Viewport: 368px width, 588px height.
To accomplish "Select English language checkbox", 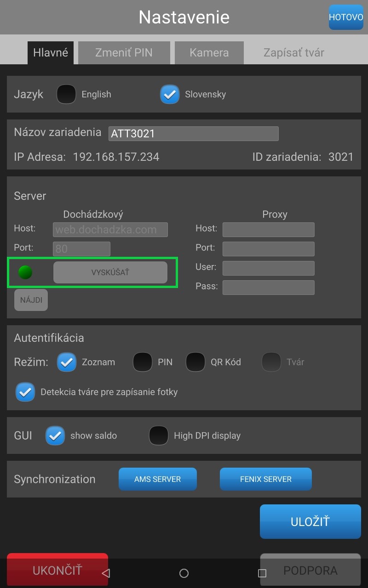I will (66, 94).
